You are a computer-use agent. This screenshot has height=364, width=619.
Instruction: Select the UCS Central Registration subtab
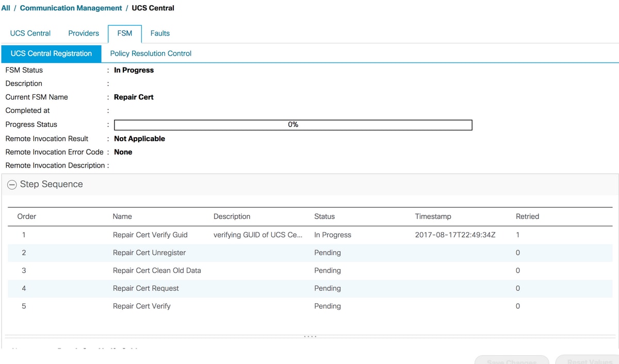coord(51,53)
